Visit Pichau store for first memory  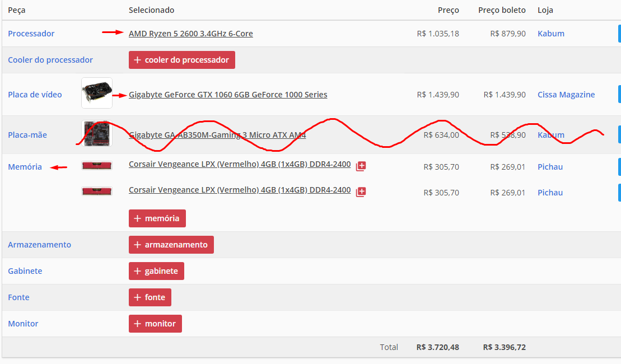[x=550, y=167]
